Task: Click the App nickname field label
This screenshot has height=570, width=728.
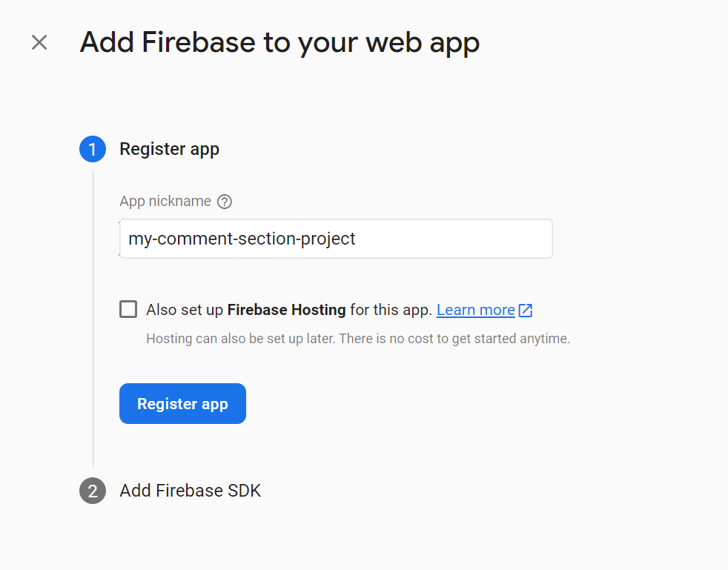Action: click(x=165, y=201)
